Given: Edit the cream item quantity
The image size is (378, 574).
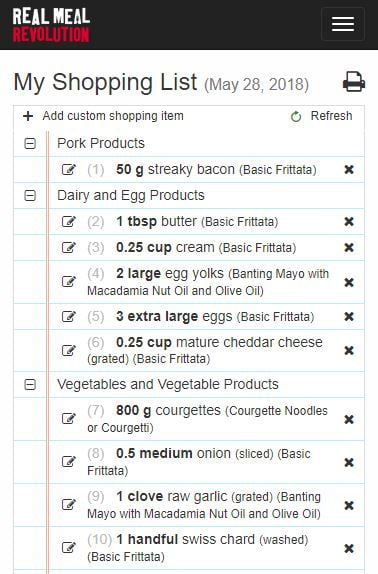Looking at the screenshot, I should click(69, 247).
